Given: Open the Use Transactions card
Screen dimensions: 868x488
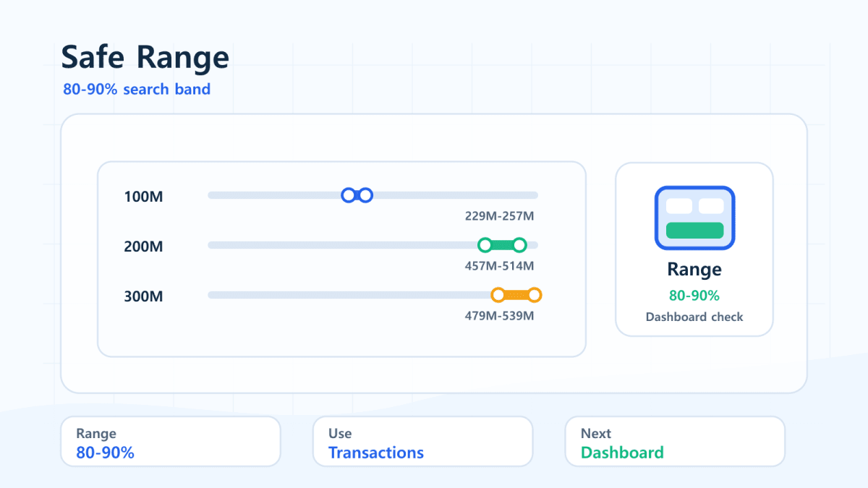Looking at the screenshot, I should (x=422, y=442).
